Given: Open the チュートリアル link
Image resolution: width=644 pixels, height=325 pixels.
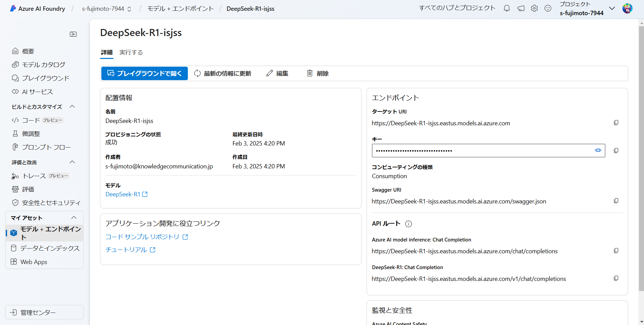Looking at the screenshot, I should (x=130, y=250).
